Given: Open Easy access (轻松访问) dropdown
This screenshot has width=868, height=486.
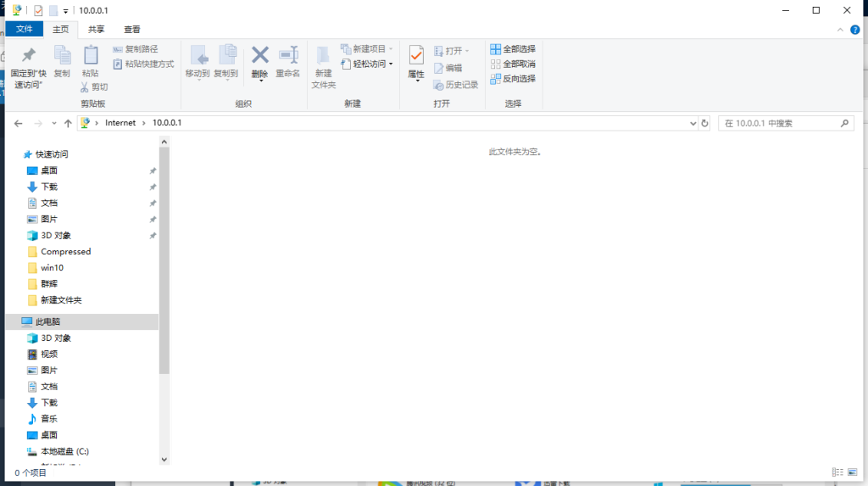Looking at the screenshot, I should (366, 64).
